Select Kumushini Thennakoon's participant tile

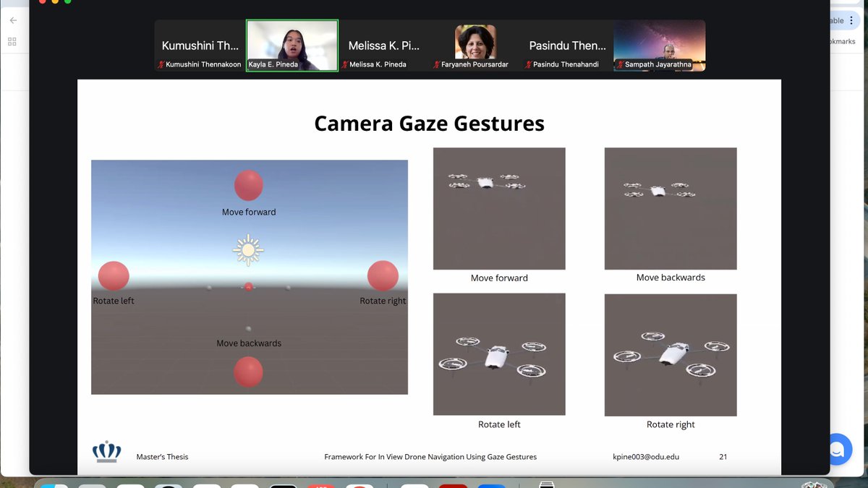[200, 46]
